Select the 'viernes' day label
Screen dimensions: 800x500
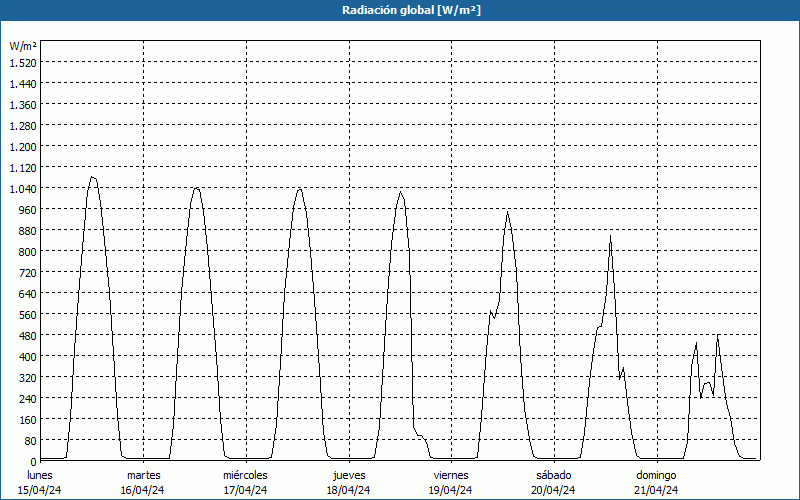(x=451, y=475)
